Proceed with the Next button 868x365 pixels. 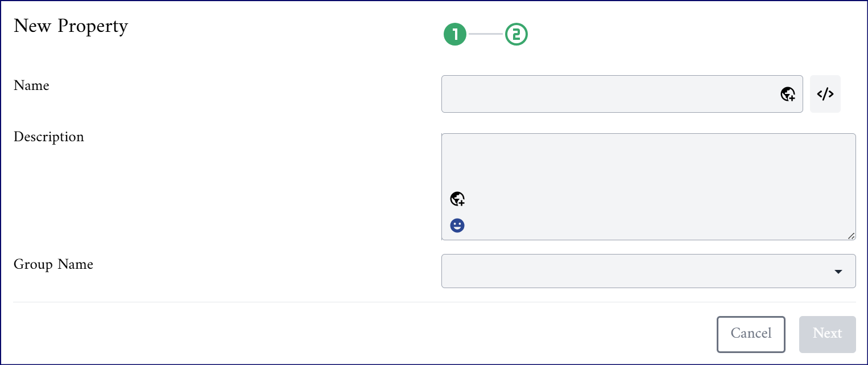coord(827,334)
